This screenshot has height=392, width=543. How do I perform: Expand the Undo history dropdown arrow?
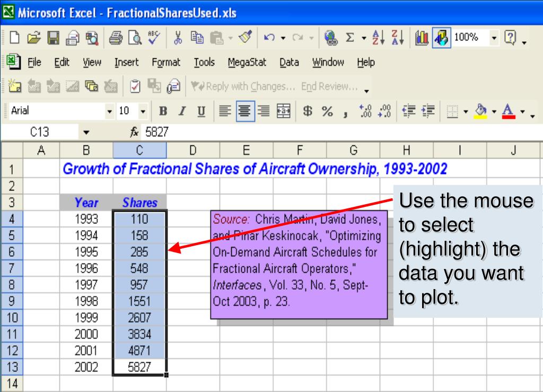(x=283, y=38)
